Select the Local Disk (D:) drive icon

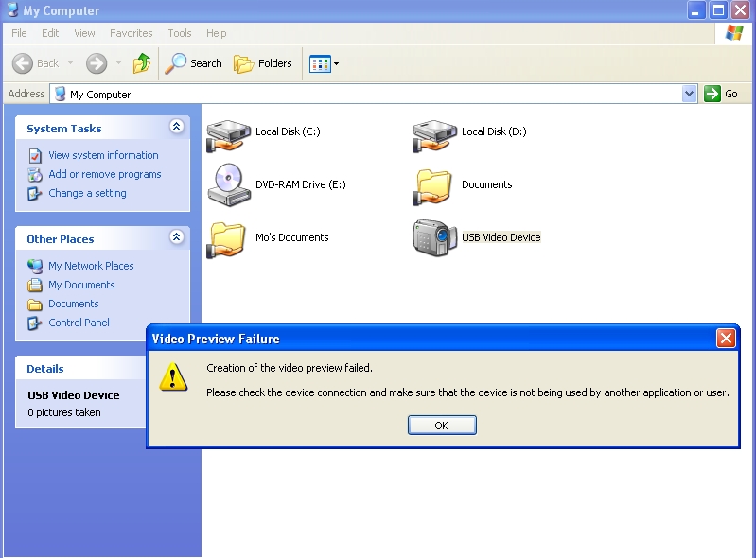coord(434,135)
